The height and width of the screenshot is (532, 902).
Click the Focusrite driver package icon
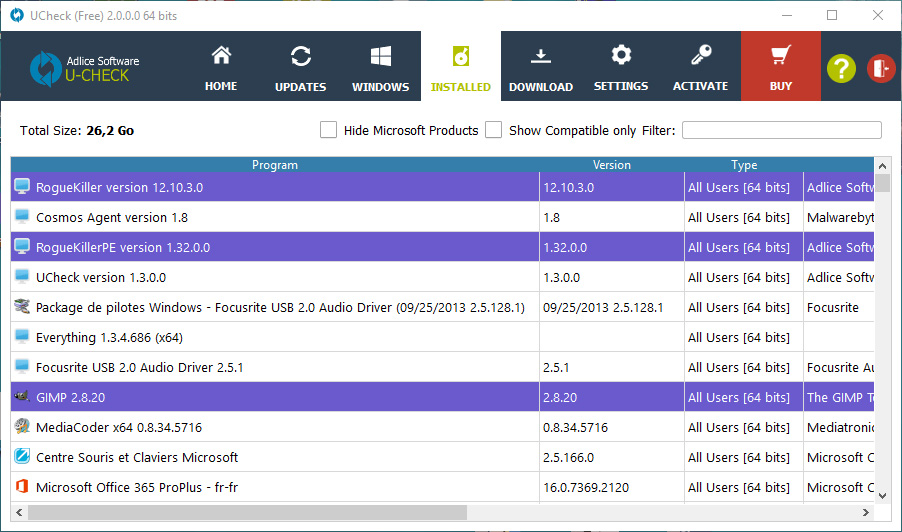[22, 307]
